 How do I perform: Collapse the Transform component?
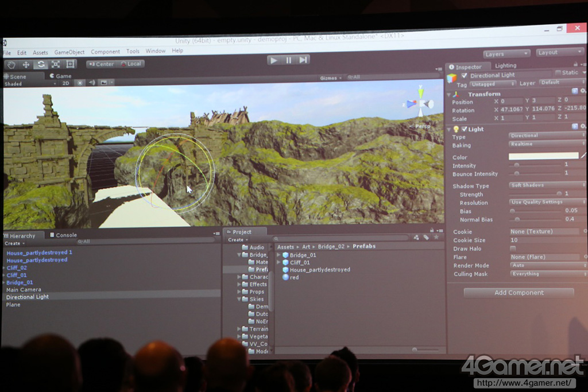449,95
